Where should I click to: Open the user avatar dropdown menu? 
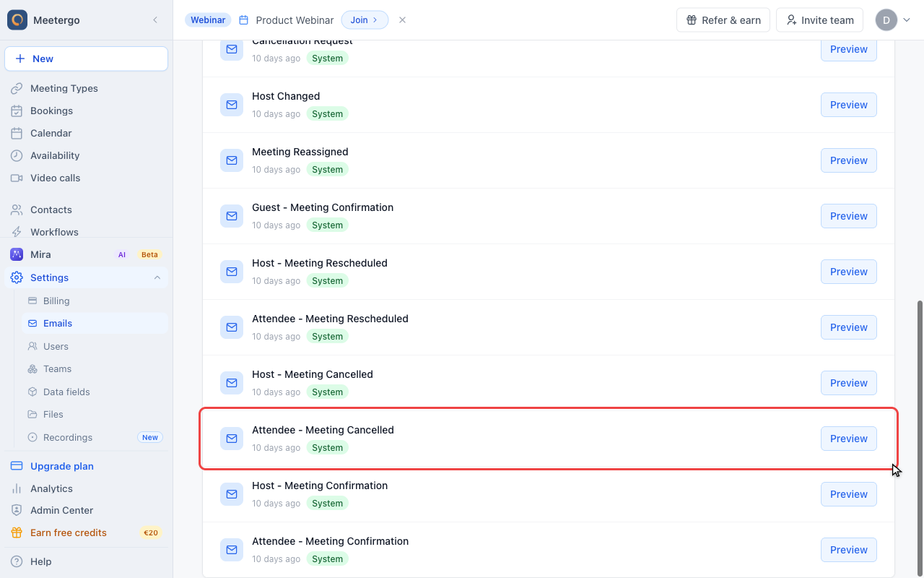pyautogui.click(x=894, y=20)
